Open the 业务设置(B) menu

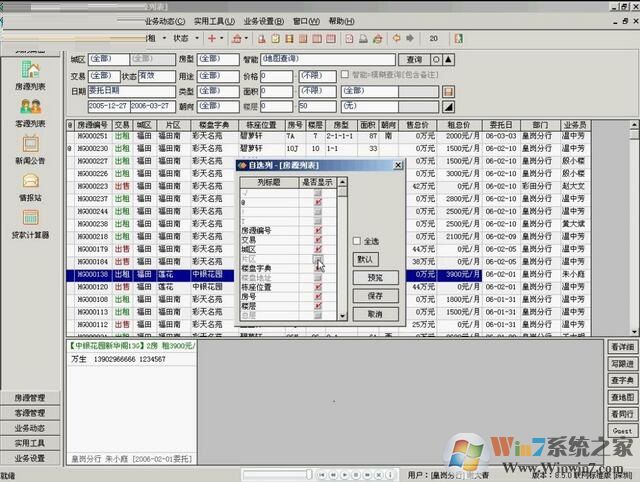point(265,21)
